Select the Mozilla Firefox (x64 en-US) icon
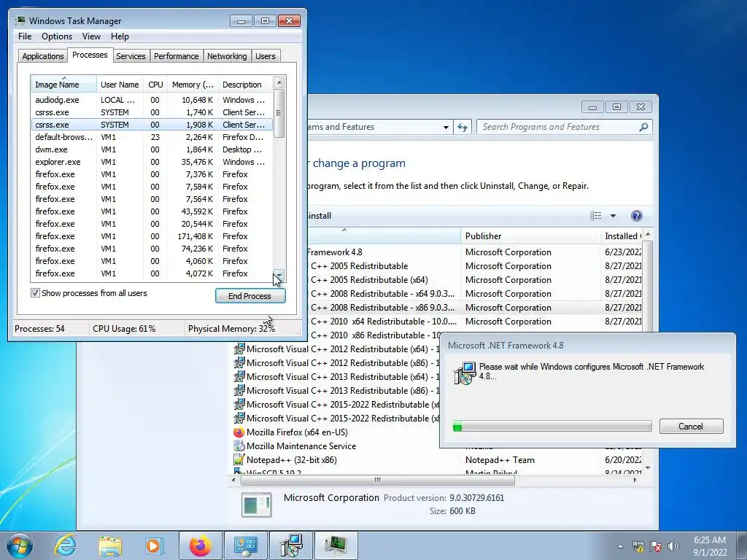The width and height of the screenshot is (747, 560). [239, 432]
